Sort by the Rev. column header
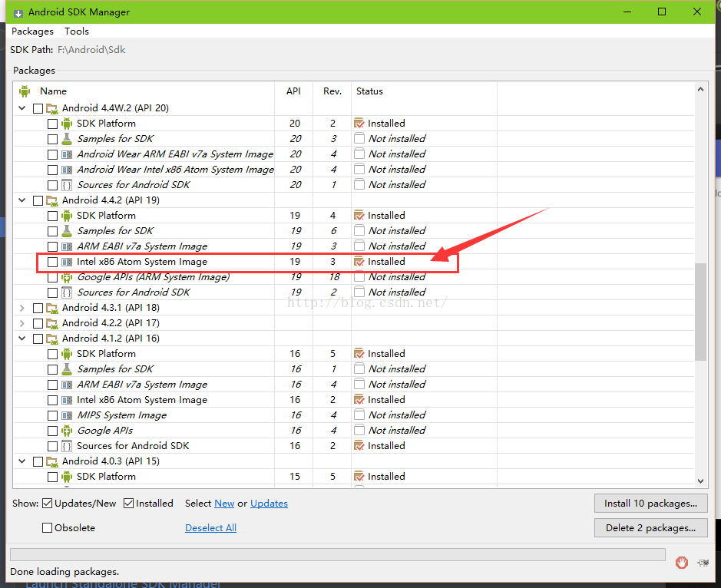721x588 pixels. coord(332,91)
